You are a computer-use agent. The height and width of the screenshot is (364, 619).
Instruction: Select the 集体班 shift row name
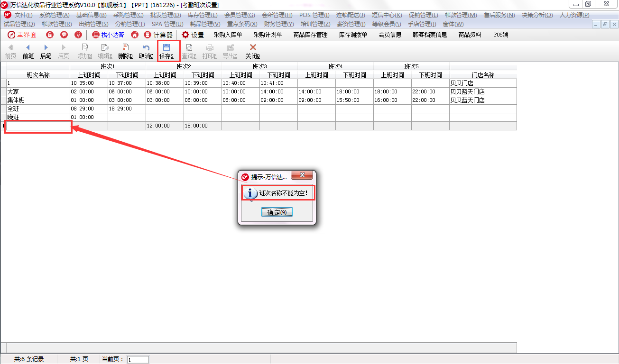point(38,100)
